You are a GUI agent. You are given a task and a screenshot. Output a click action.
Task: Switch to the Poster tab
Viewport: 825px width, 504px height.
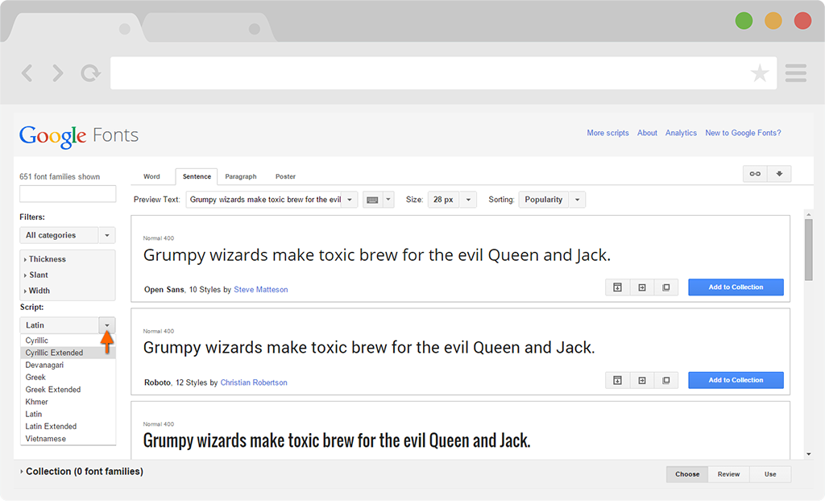pyautogui.click(x=286, y=176)
